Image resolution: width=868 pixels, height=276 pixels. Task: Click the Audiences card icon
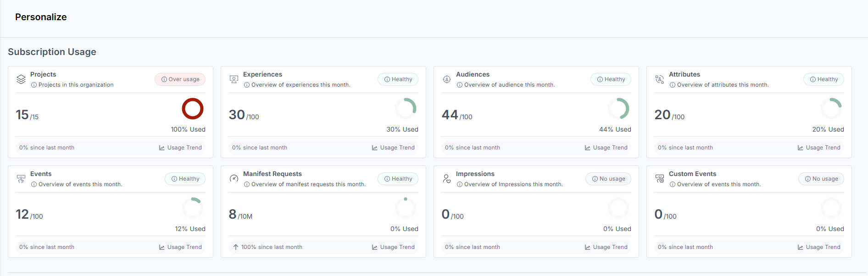(447, 79)
